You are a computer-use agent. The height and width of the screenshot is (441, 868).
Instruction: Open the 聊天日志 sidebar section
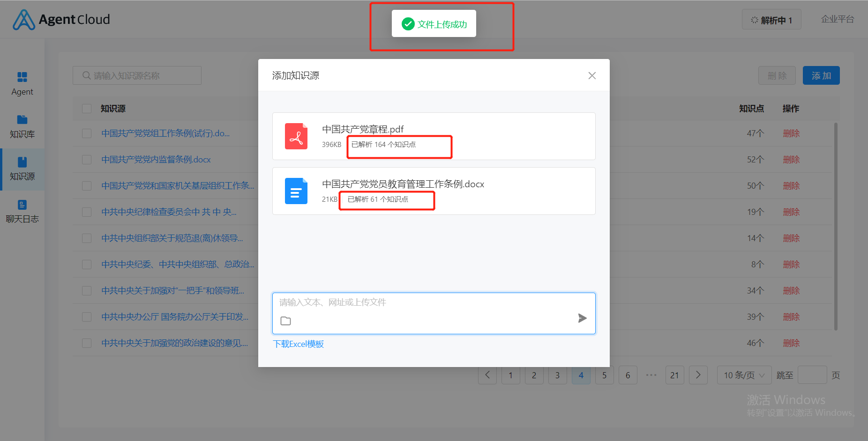pos(22,212)
